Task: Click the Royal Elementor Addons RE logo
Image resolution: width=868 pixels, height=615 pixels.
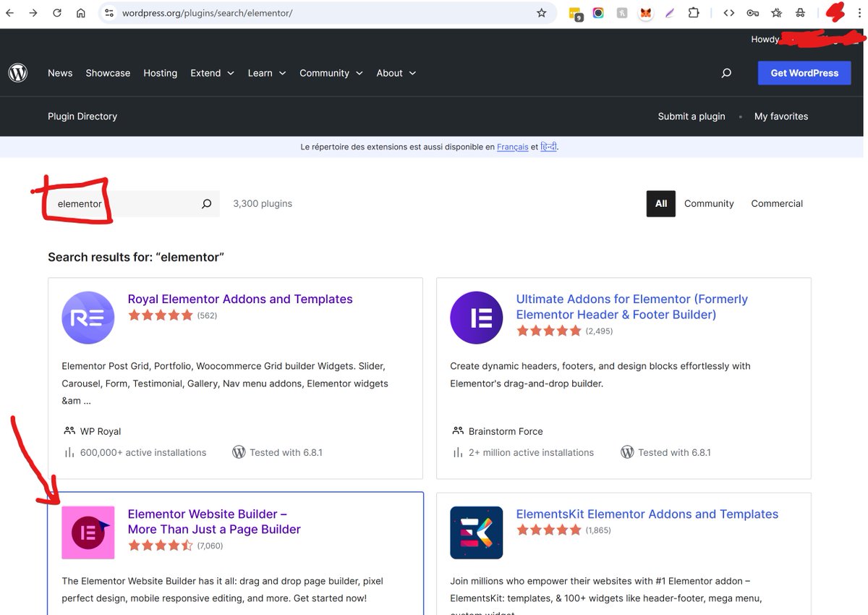Action: [x=88, y=318]
